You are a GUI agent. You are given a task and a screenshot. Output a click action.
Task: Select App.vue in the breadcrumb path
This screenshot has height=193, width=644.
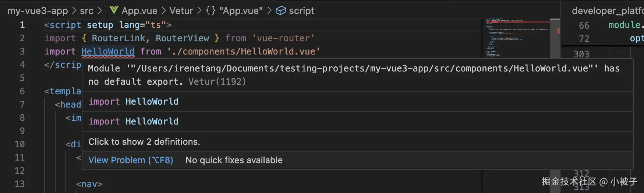pos(139,11)
